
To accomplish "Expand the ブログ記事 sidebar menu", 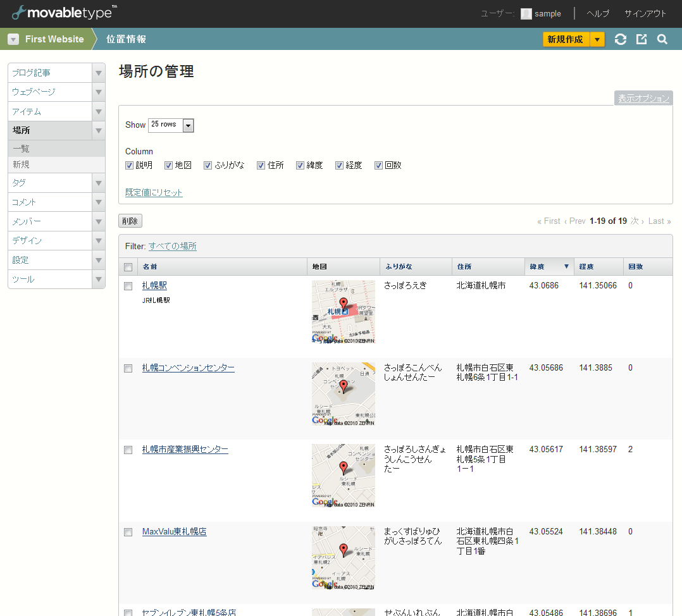I will (99, 73).
